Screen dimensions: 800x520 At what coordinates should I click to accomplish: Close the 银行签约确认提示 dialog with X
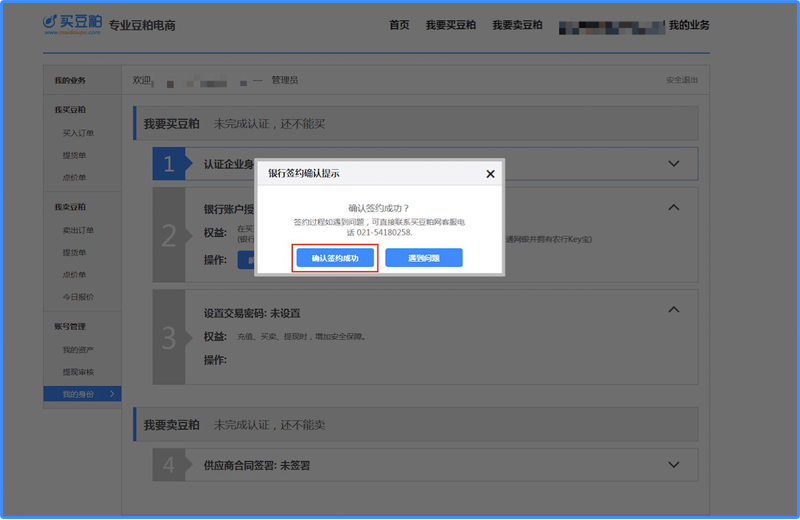pyautogui.click(x=490, y=173)
